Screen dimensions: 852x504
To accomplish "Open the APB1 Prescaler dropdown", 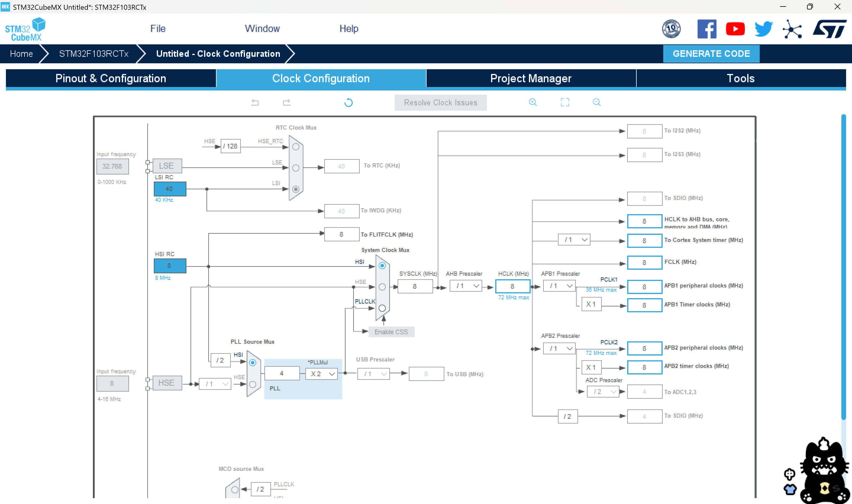I will point(559,286).
